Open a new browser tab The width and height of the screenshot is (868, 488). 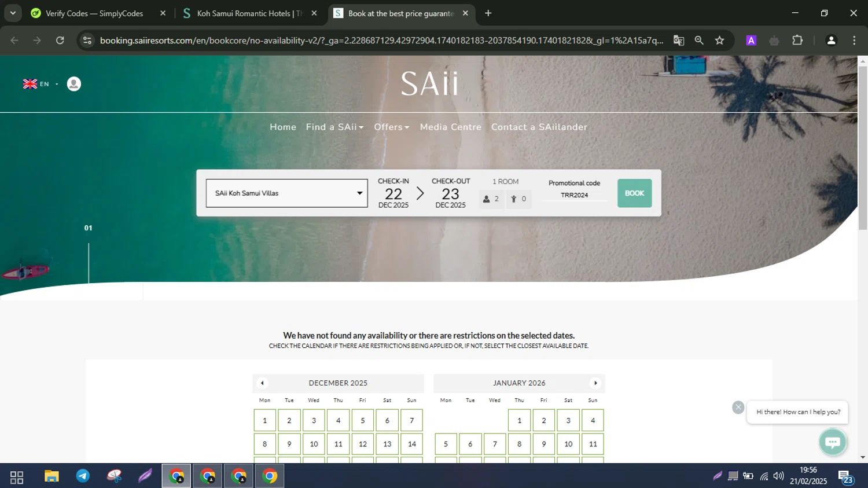(488, 13)
